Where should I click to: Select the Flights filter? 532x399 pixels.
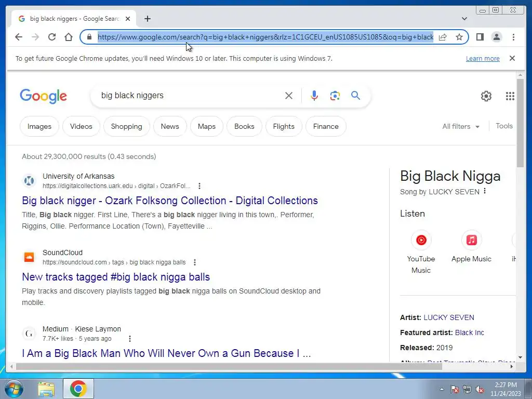click(284, 126)
